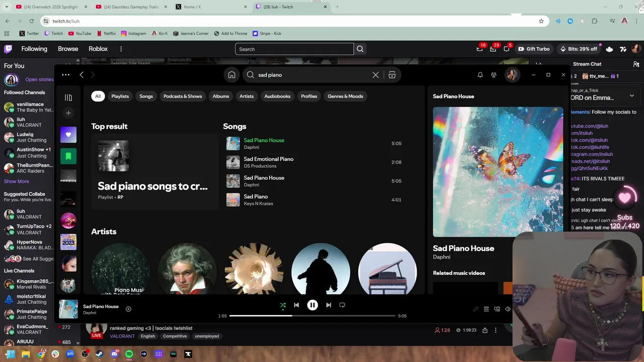The width and height of the screenshot is (644, 362).
Task: Click Sad Piano House title in right panel
Action: point(463,248)
